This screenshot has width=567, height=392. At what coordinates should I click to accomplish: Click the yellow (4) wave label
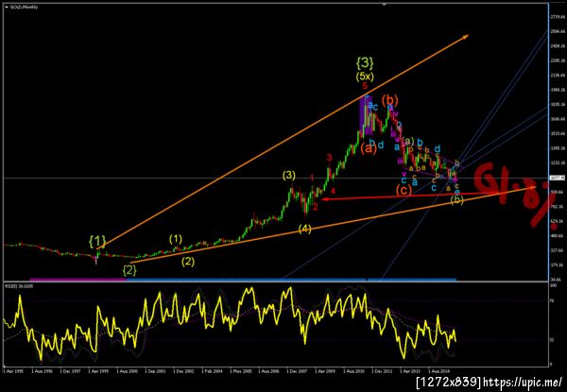point(305,229)
